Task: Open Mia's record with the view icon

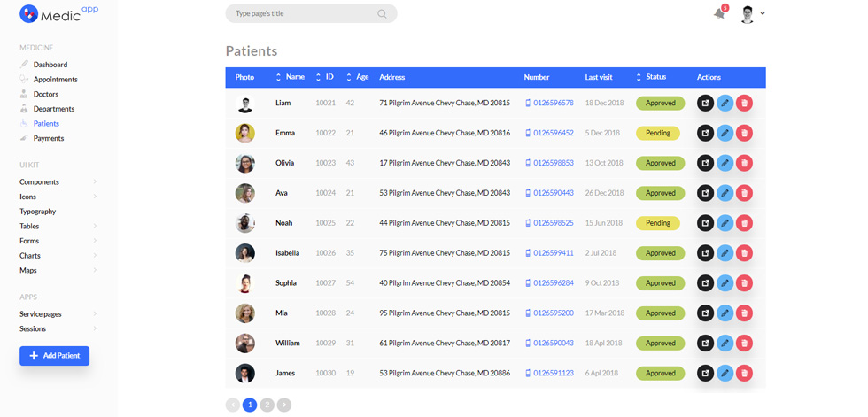Action: (705, 313)
